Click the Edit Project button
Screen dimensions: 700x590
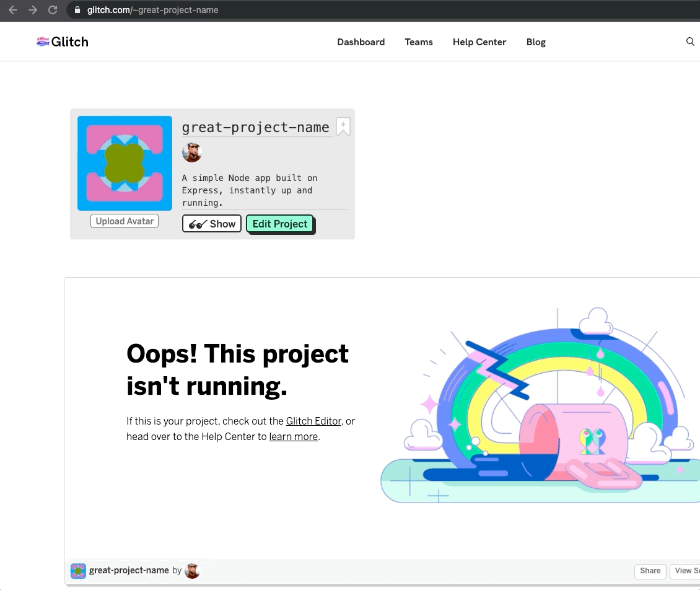pos(280,224)
